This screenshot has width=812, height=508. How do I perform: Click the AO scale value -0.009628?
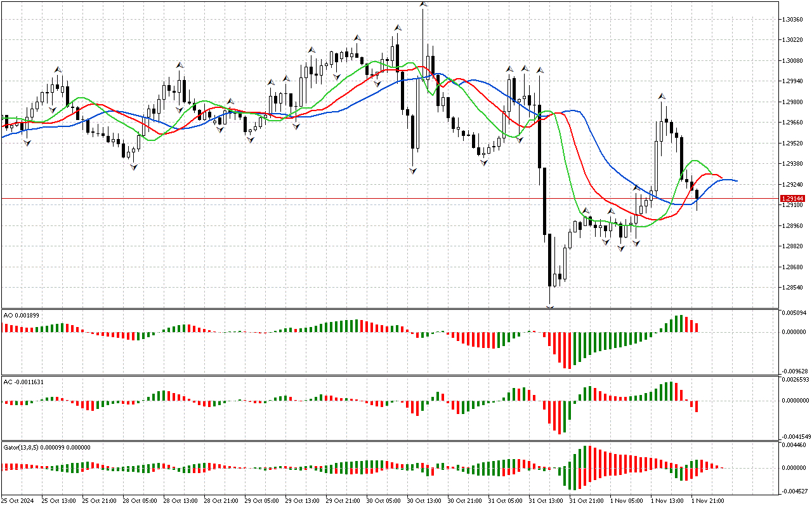[x=794, y=371]
